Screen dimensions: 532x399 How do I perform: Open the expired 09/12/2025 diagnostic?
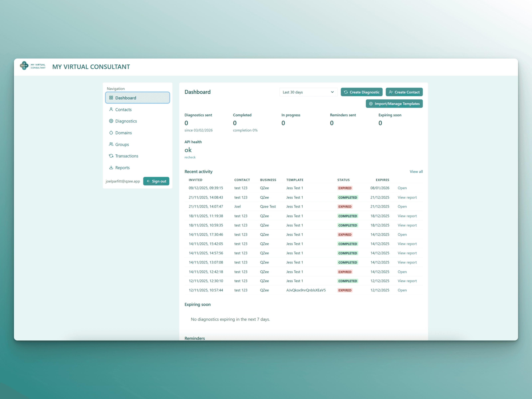(x=402, y=188)
